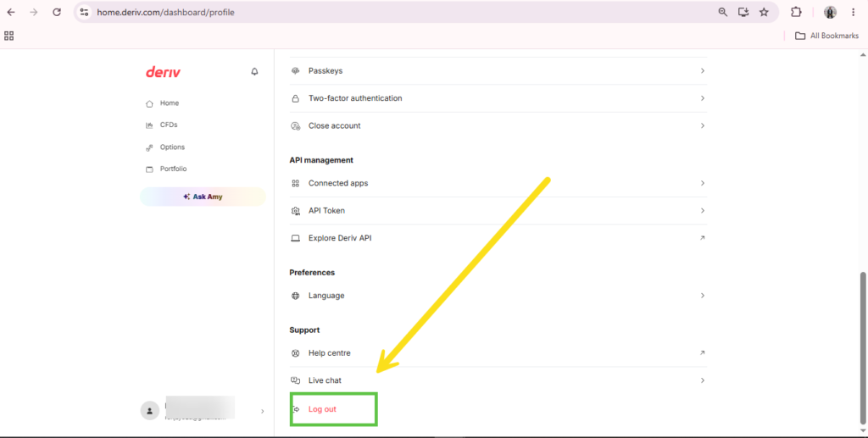This screenshot has width=868, height=438.
Task: Select the Explore Deriv API label
Action: click(340, 238)
